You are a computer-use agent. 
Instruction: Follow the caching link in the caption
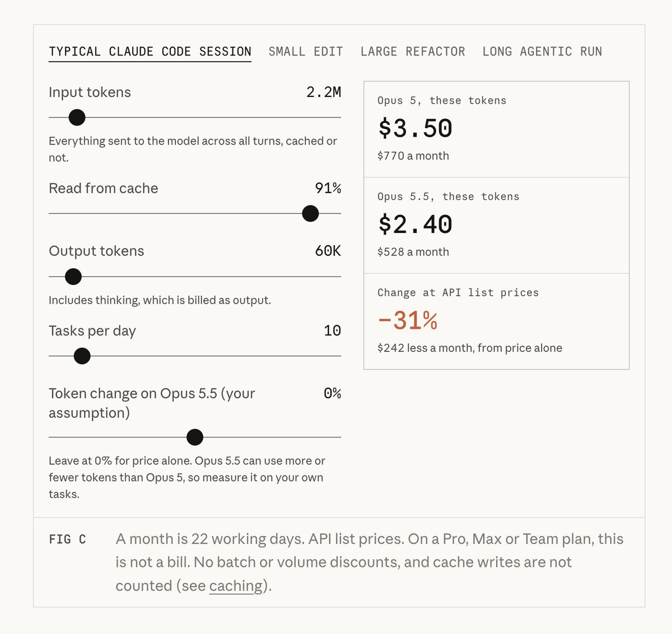(236, 586)
